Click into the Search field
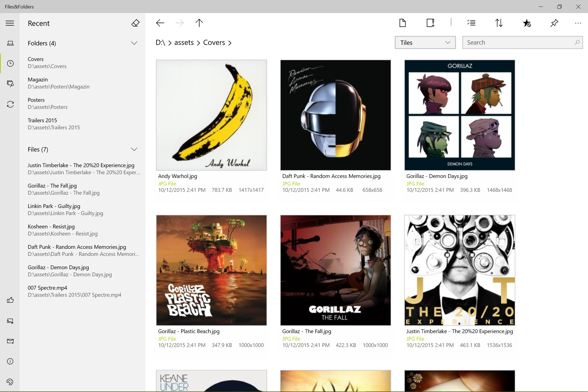 [522, 42]
